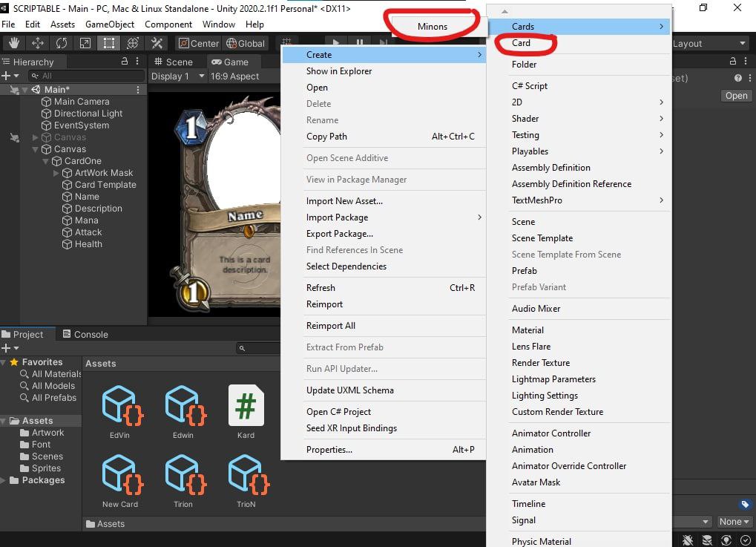Open Hierarchy panel options menu

point(137,62)
